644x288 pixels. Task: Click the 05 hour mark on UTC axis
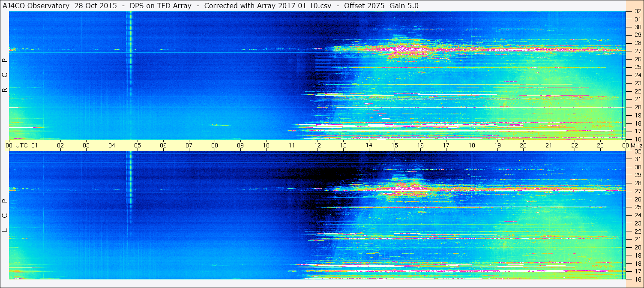coord(138,145)
